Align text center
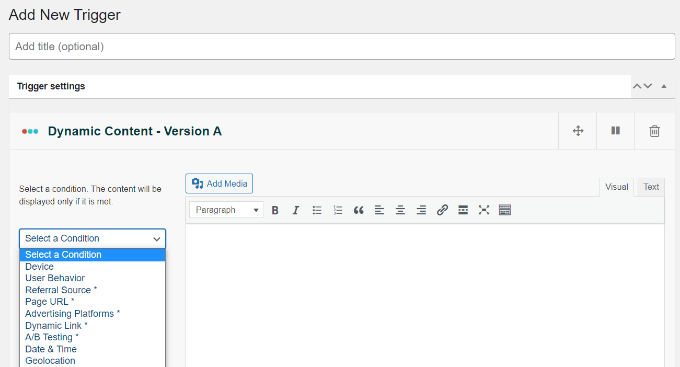680x367 pixels. 400,210
